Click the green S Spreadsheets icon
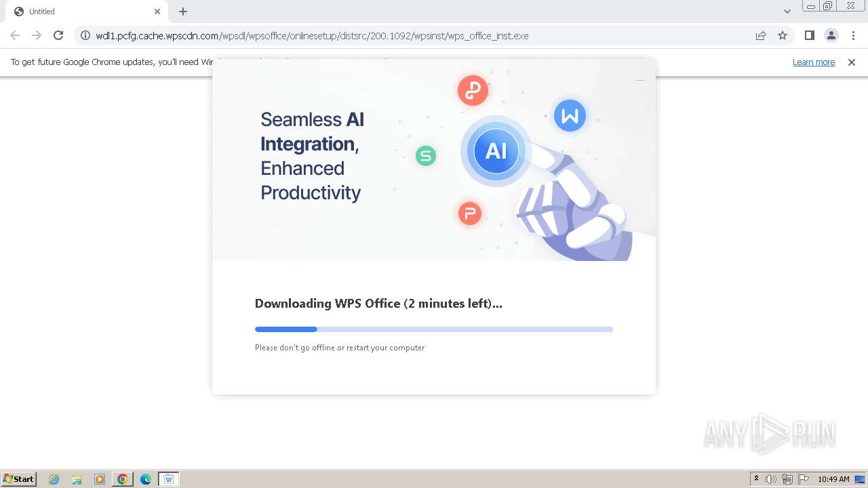Viewport: 868px width, 488px height. [x=426, y=156]
